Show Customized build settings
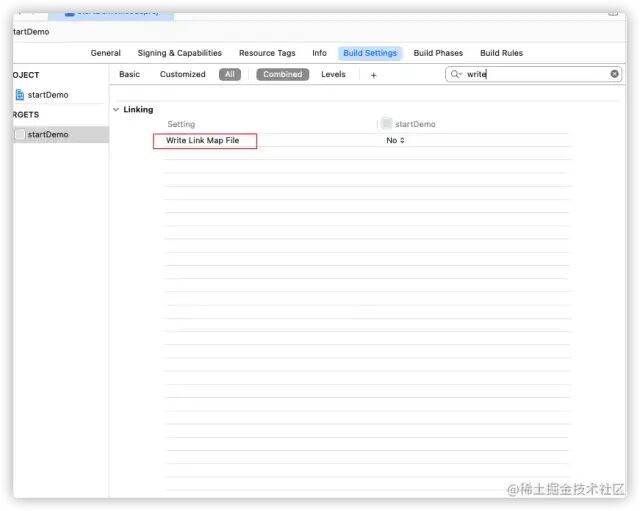Image resolution: width=640 pixels, height=511 pixels. (182, 74)
